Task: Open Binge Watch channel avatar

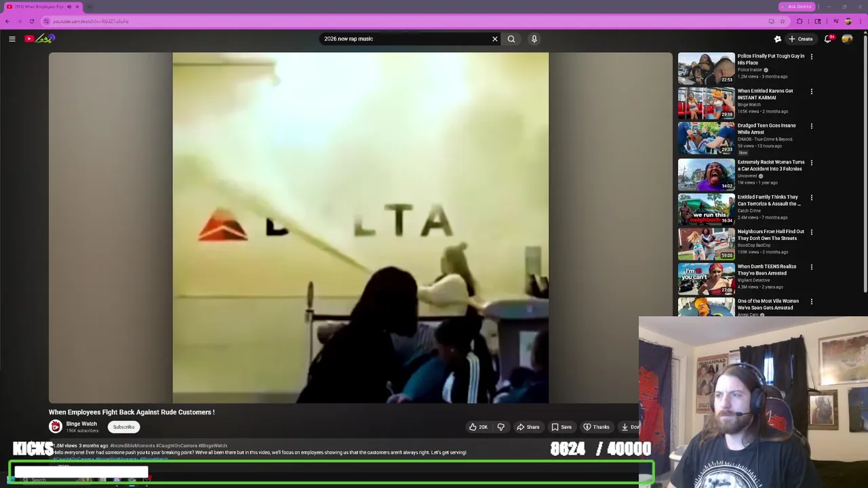Action: pyautogui.click(x=56, y=426)
